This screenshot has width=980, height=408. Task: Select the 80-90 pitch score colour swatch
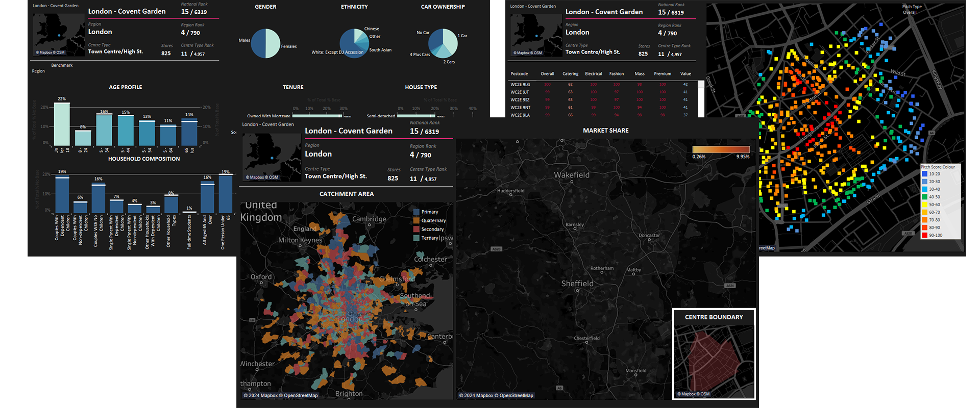point(924,227)
